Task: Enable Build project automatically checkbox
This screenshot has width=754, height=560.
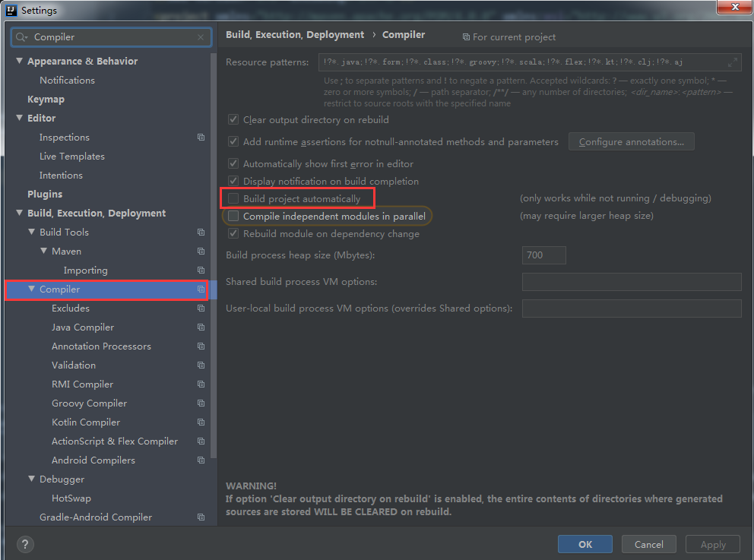Action: tap(233, 198)
